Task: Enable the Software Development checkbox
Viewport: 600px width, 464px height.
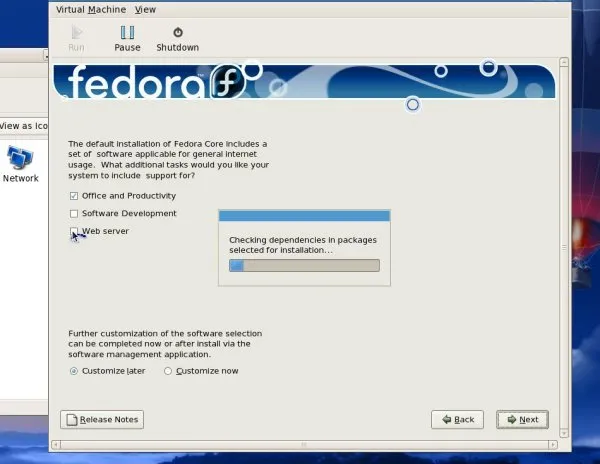Action: tap(74, 214)
